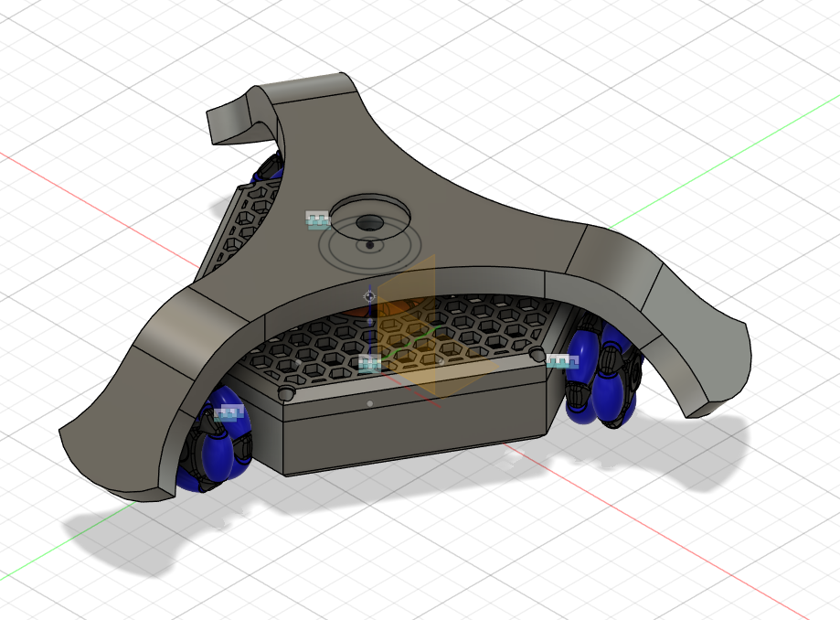840x620 pixels.
Task: Click the joint origin crosshair marker above the grille
Action: [369, 295]
